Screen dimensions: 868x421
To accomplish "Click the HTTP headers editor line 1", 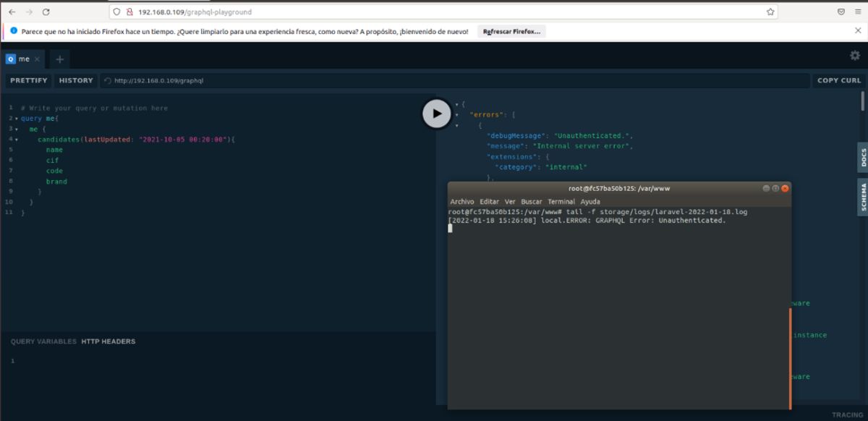I will tap(217, 360).
